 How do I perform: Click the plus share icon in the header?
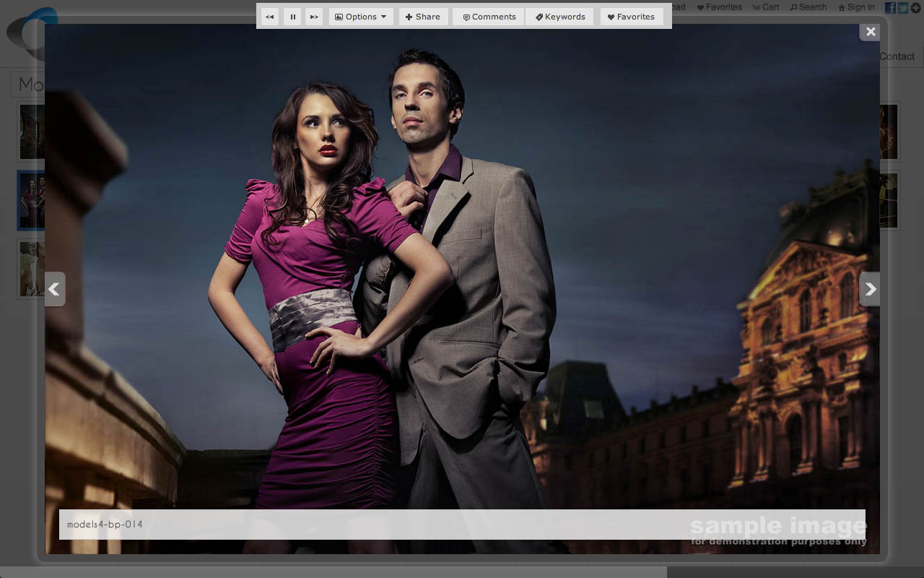(915, 8)
